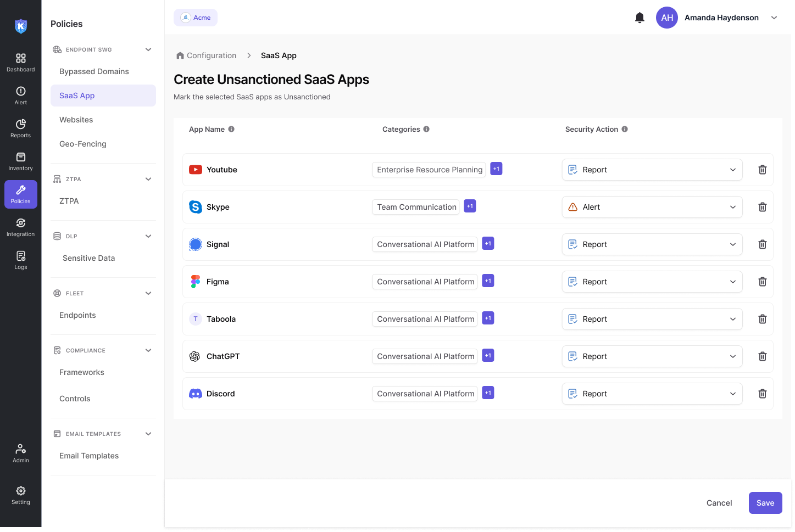Image resolution: width=795 pixels, height=532 pixels.
Task: Go to Inventory in the left rail
Action: pos(21,161)
